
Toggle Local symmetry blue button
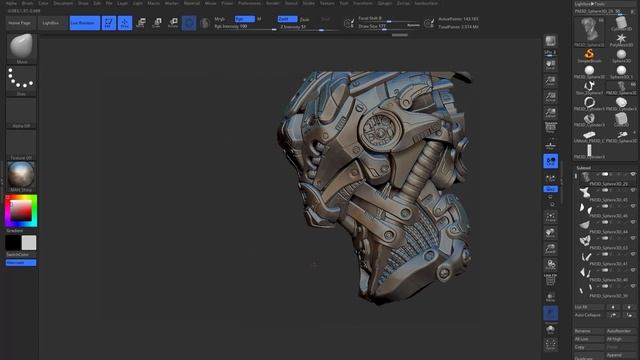click(x=550, y=161)
